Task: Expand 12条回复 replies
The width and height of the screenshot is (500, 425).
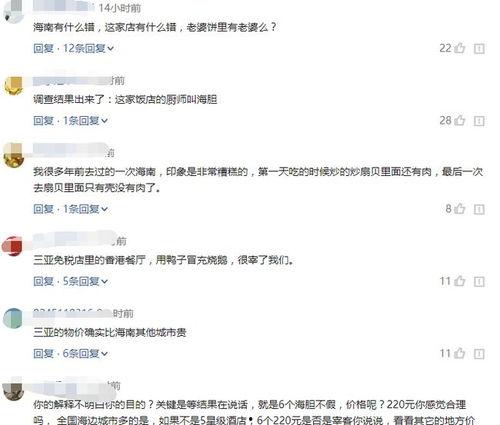Action: pos(88,48)
